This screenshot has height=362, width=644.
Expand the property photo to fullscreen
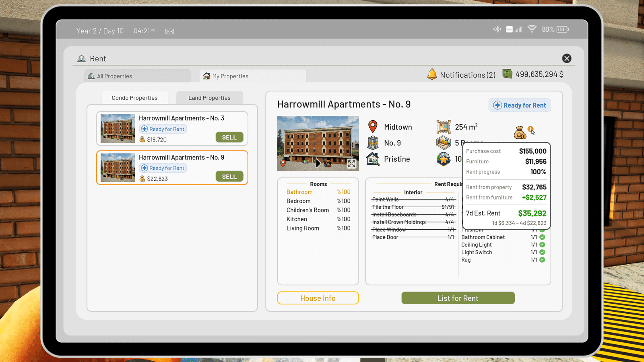tap(351, 163)
